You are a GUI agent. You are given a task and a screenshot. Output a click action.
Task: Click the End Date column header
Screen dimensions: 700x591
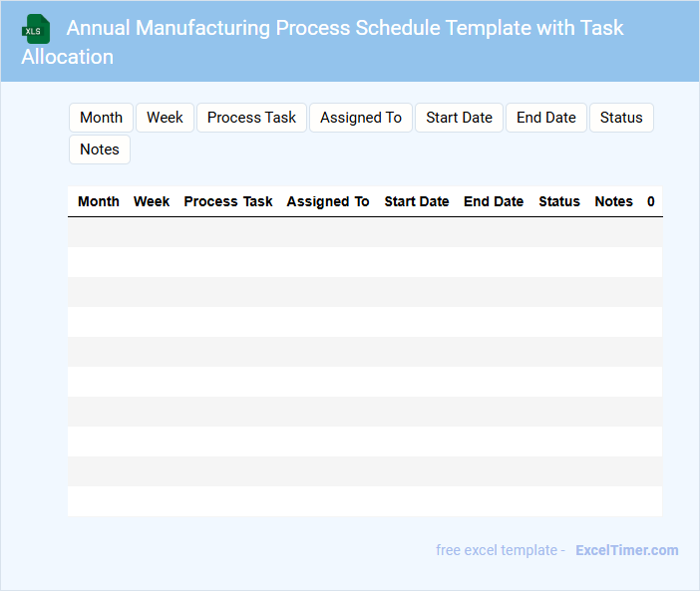[494, 201]
